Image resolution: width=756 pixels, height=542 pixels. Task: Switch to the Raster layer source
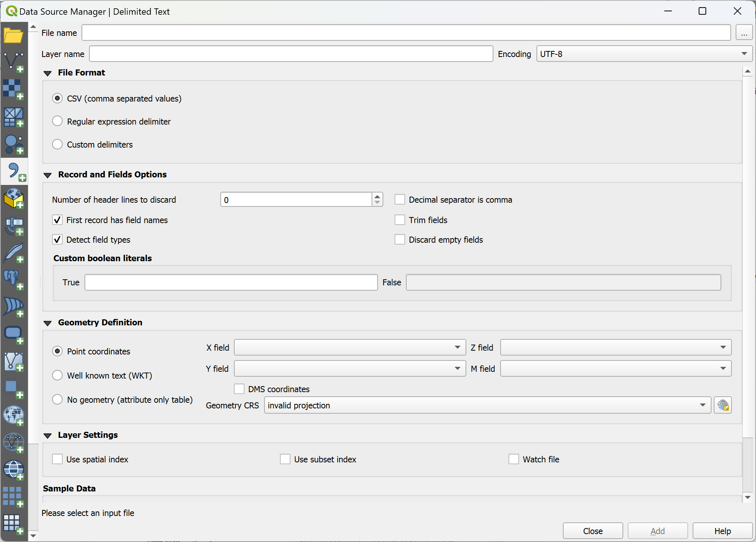point(14,89)
